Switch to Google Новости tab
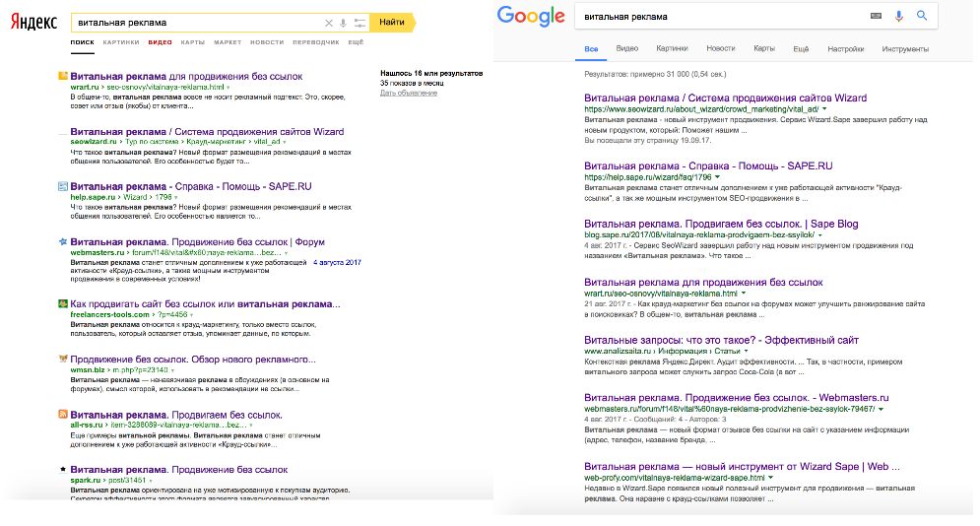Viewport: 980px width, 526px height. tap(721, 48)
